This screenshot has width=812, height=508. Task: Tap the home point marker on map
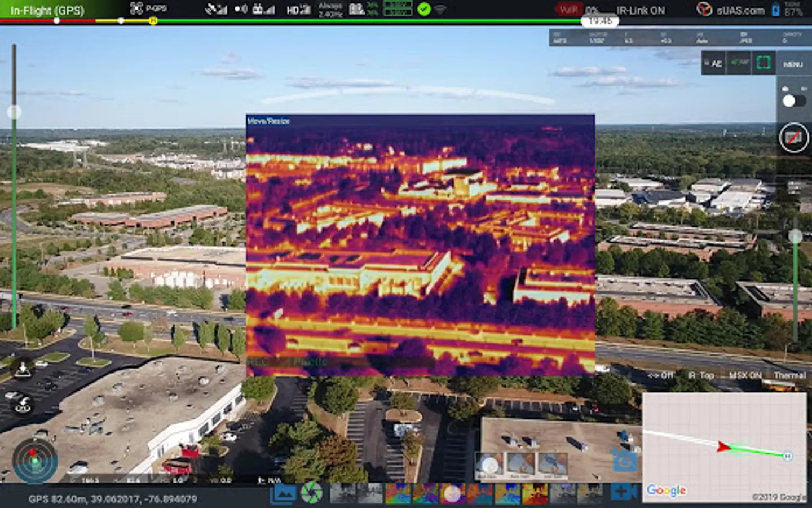point(787,456)
